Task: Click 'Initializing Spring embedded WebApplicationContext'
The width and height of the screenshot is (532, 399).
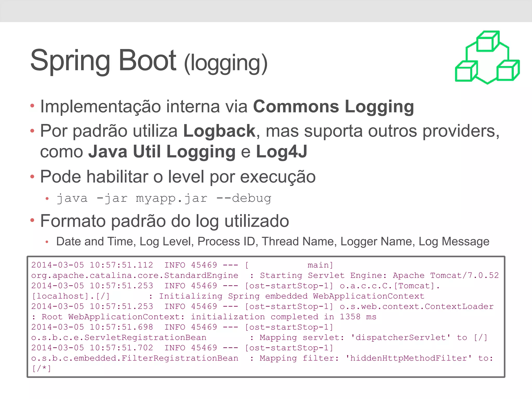Action: pos(291,296)
